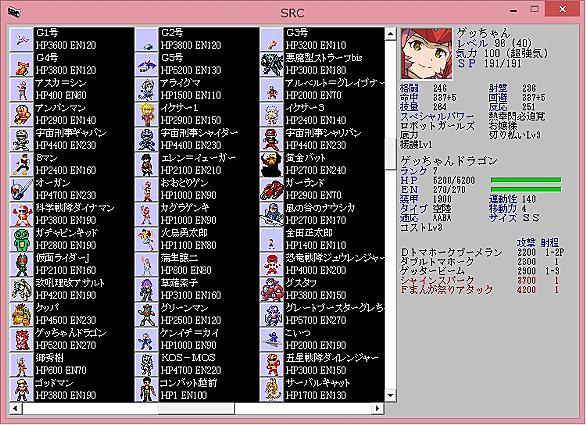
Task: Click the イクサー1 unit icon
Action: click(x=146, y=114)
